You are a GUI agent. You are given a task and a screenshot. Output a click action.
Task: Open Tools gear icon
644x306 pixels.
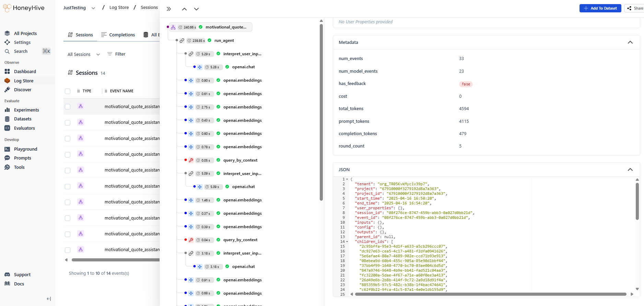(x=7, y=167)
